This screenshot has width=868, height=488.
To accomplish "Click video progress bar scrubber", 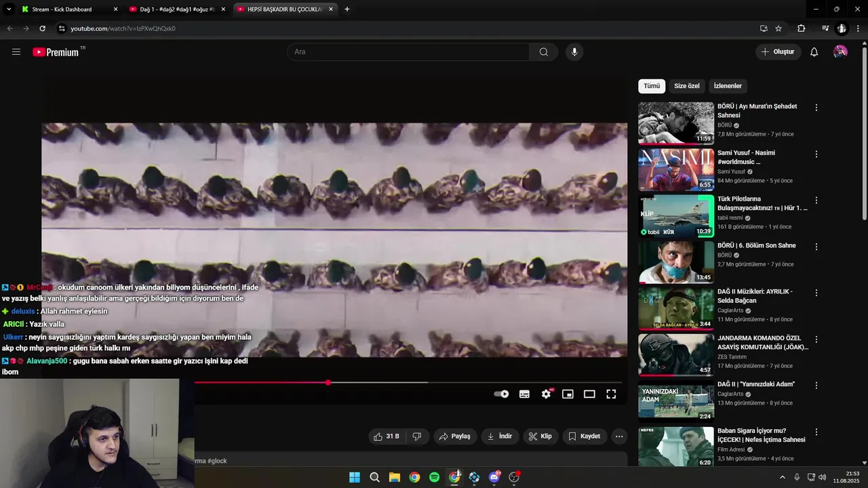I will point(328,383).
